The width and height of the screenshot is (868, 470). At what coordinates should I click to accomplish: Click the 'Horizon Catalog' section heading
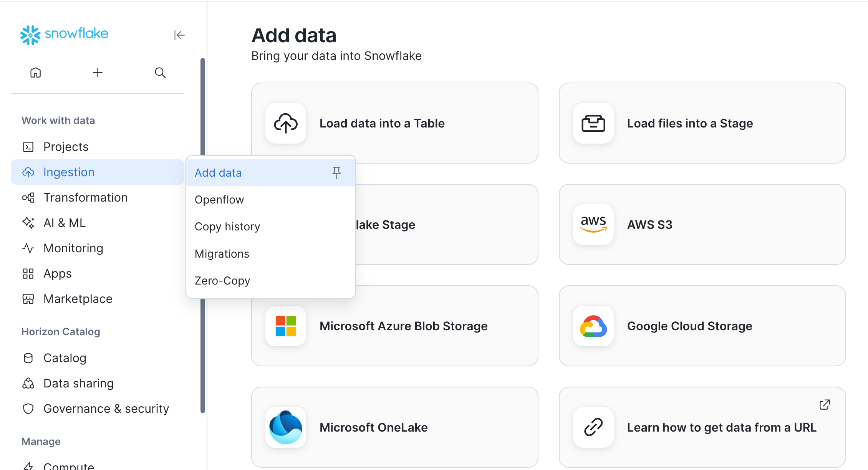click(x=61, y=332)
